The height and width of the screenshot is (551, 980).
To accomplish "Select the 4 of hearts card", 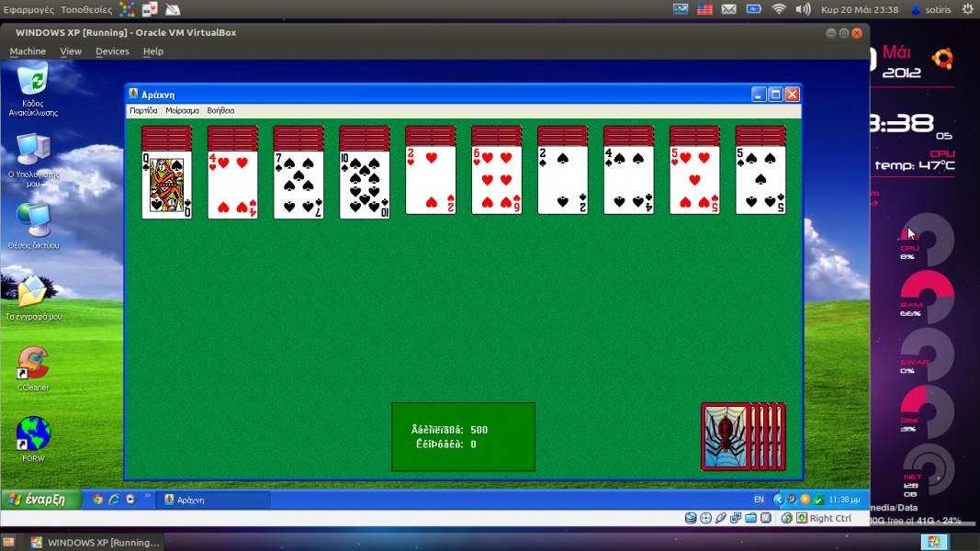I will coord(232,185).
